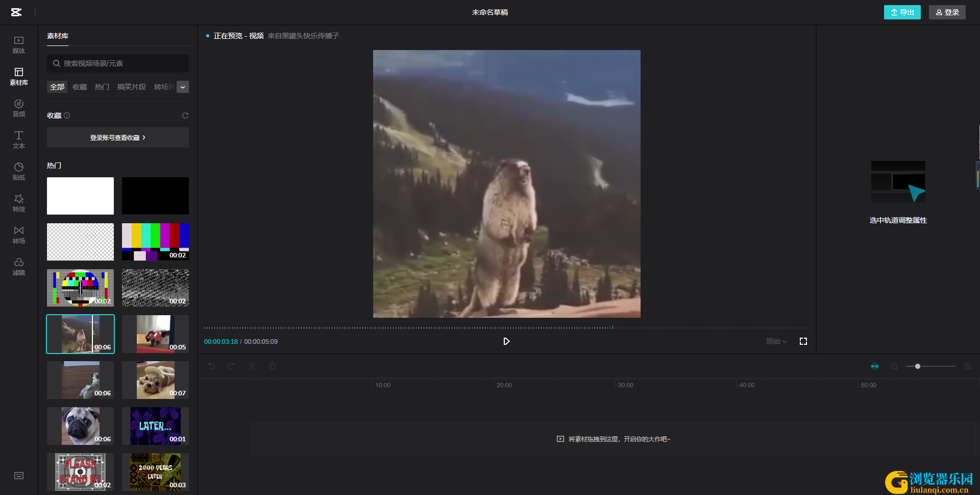Select the red toy car 00:05 thumbnail
The image size is (980, 495).
(x=155, y=334)
